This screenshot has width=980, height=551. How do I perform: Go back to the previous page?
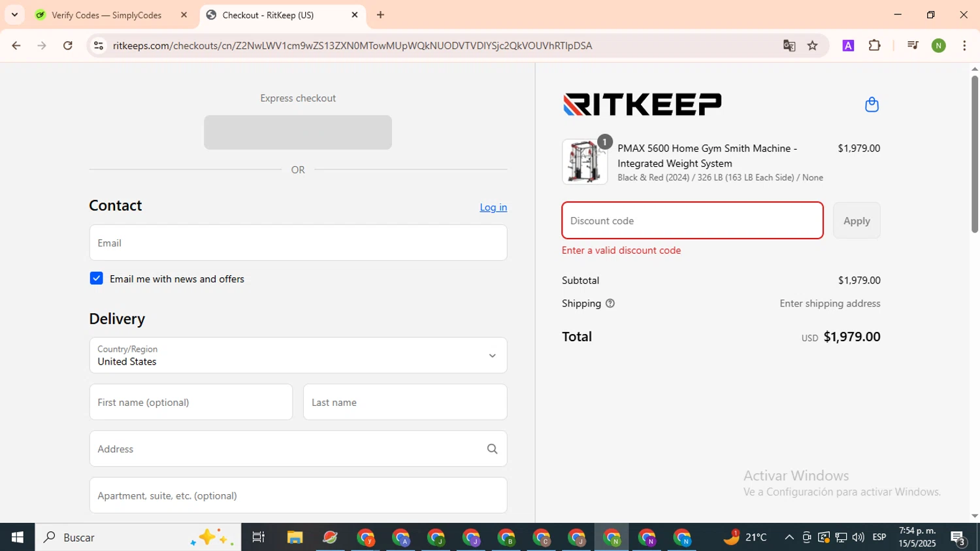click(16, 45)
